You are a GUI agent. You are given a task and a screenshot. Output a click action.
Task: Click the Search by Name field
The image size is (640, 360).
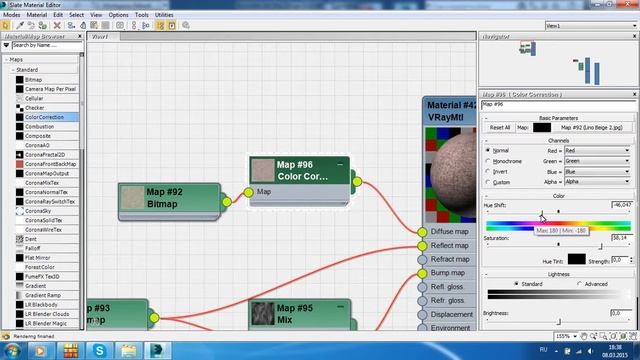(47, 46)
